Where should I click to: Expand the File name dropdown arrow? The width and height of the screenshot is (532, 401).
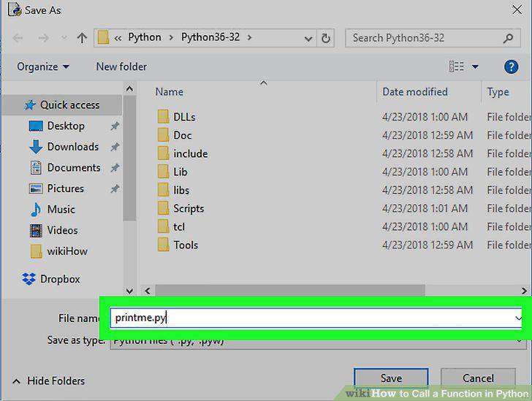point(518,318)
